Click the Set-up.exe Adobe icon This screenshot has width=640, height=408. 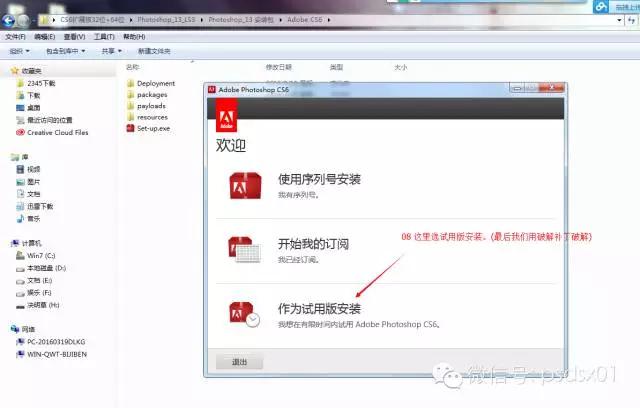[x=131, y=128]
